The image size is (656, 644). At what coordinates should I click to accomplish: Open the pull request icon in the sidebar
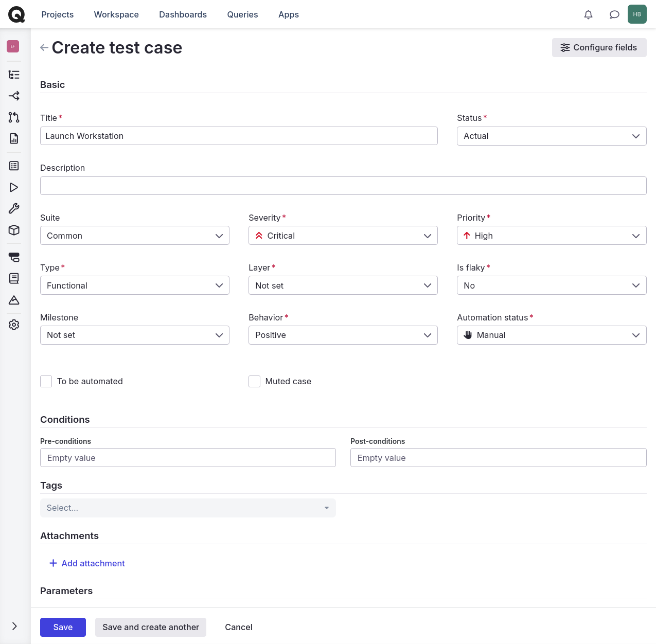pos(14,117)
